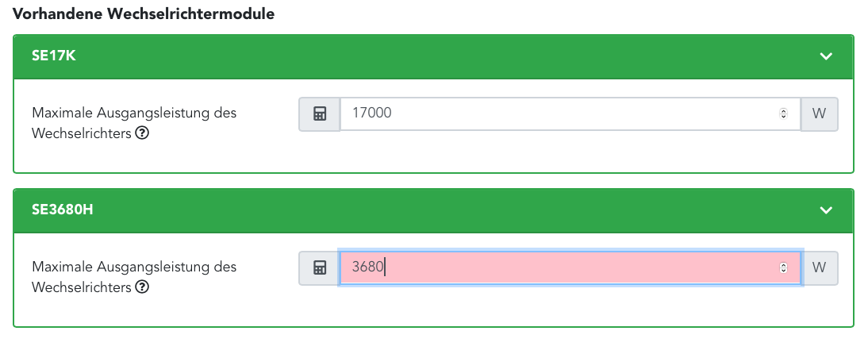
Task: Decrease the 17000 value with the down arrow
Action: pyautogui.click(x=784, y=117)
